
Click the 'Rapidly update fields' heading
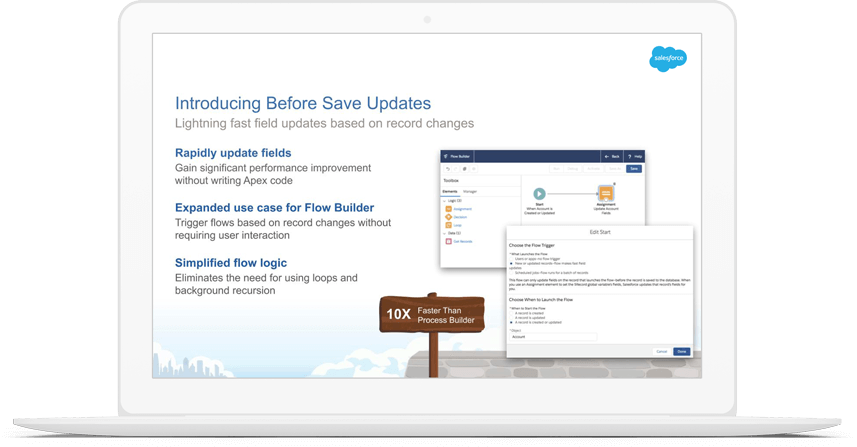pyautogui.click(x=233, y=153)
